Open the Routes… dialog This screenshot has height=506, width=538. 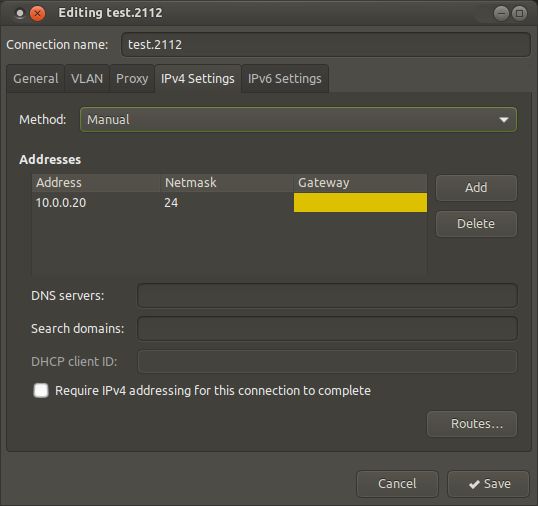[472, 424]
